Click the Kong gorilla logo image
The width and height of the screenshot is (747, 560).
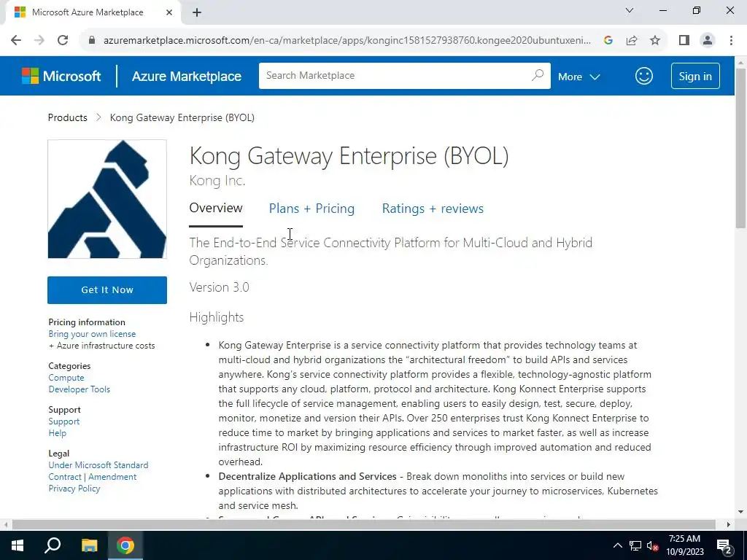point(107,199)
